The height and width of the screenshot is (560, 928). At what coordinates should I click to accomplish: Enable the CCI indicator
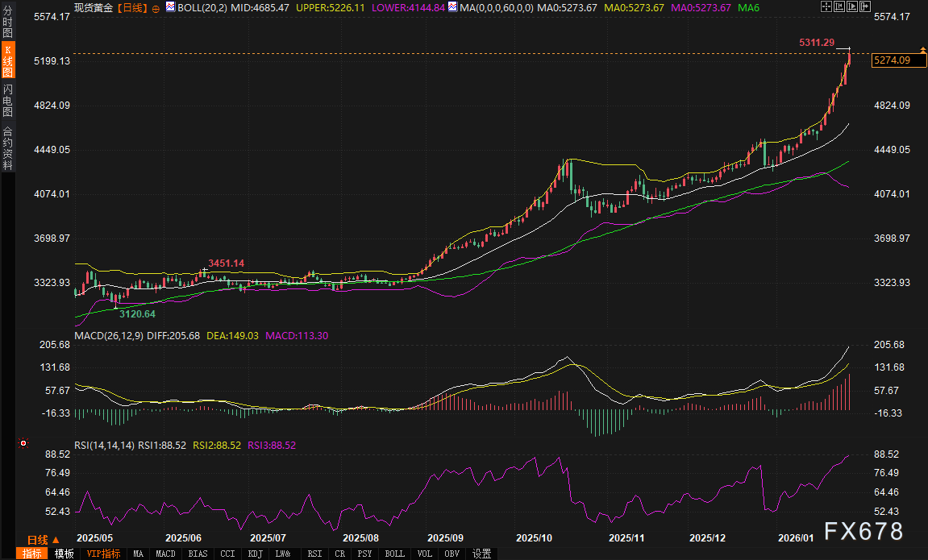(x=227, y=554)
